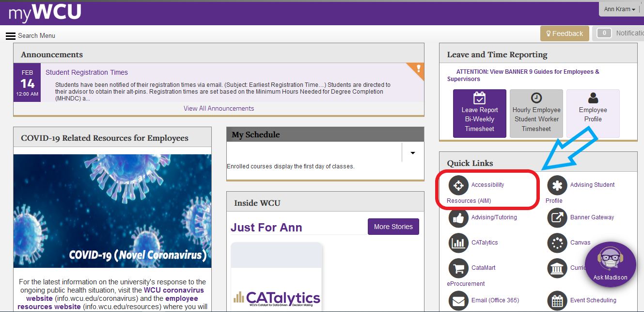Screen dimensions: 644x312
Task: Click the Just For Ann heading
Action: coord(266,228)
